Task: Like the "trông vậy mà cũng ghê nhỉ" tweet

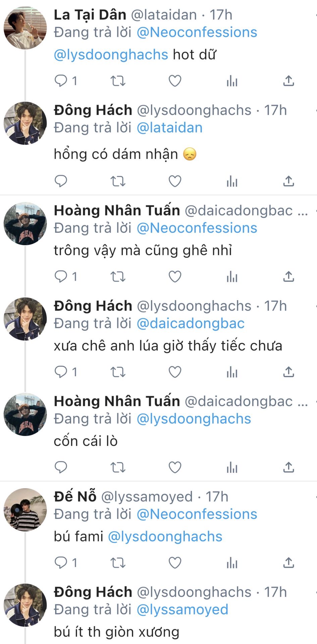Action: 175,277
